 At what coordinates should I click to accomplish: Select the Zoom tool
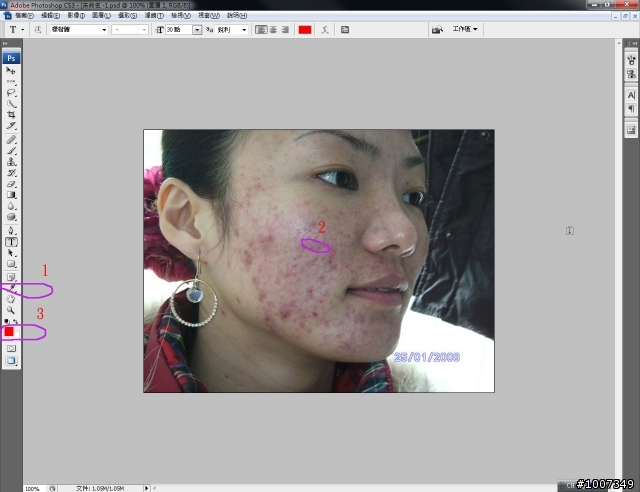[x=11, y=310]
